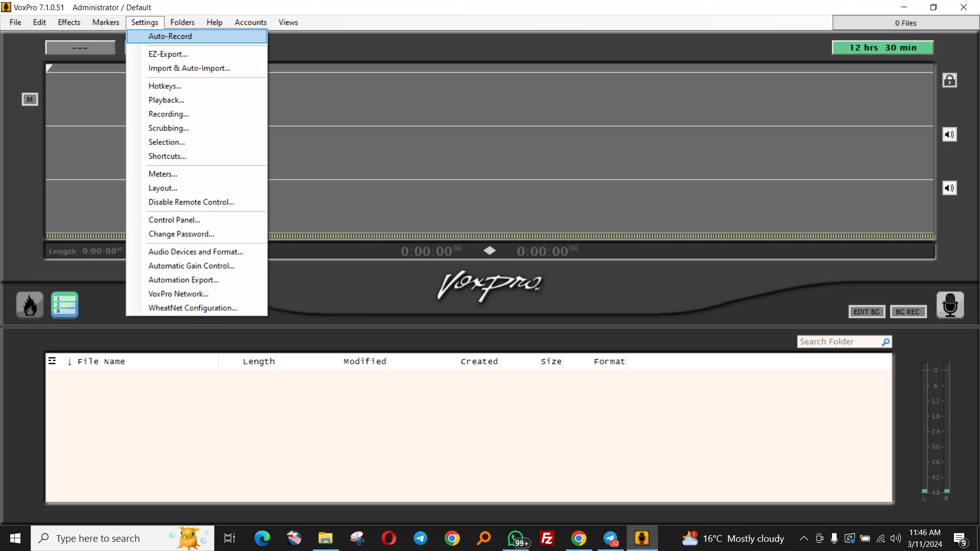Open the numbered playlist icon
The width and height of the screenshot is (980, 551).
click(64, 305)
